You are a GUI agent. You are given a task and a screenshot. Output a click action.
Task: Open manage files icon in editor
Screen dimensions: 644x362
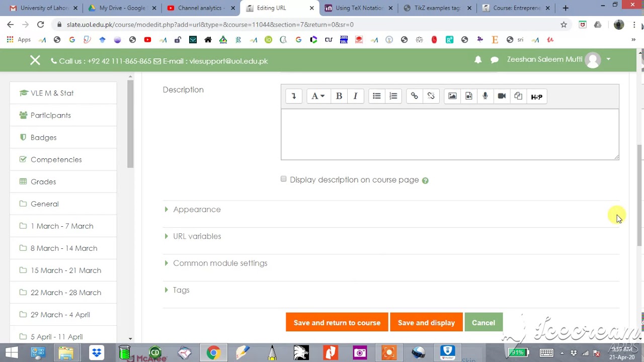pos(518,96)
